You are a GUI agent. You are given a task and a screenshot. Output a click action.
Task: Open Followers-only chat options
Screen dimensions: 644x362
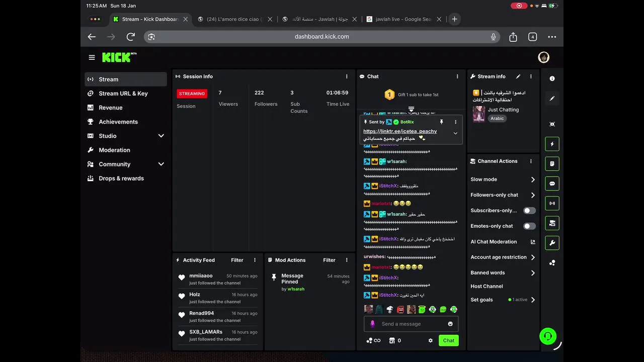click(503, 195)
